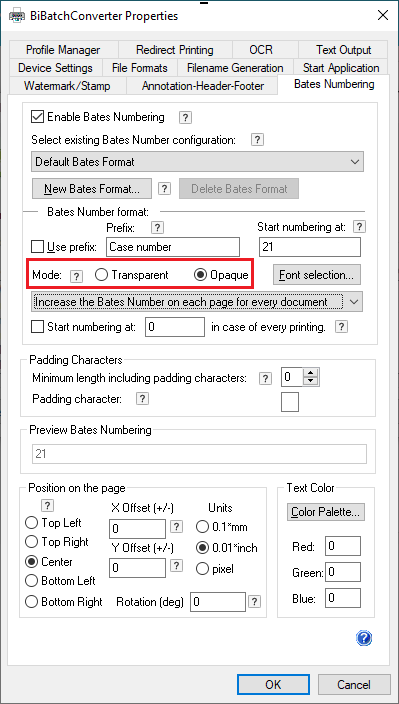Select Opaque mode
The height and width of the screenshot is (704, 399).
coord(200,275)
